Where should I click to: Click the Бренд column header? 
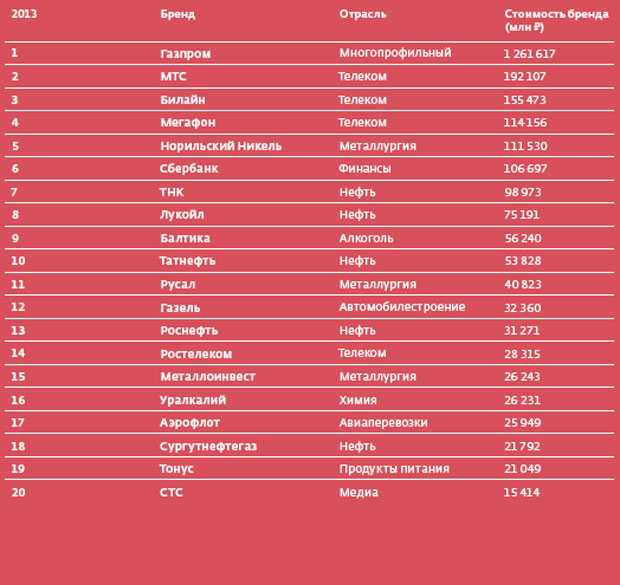tap(178, 15)
